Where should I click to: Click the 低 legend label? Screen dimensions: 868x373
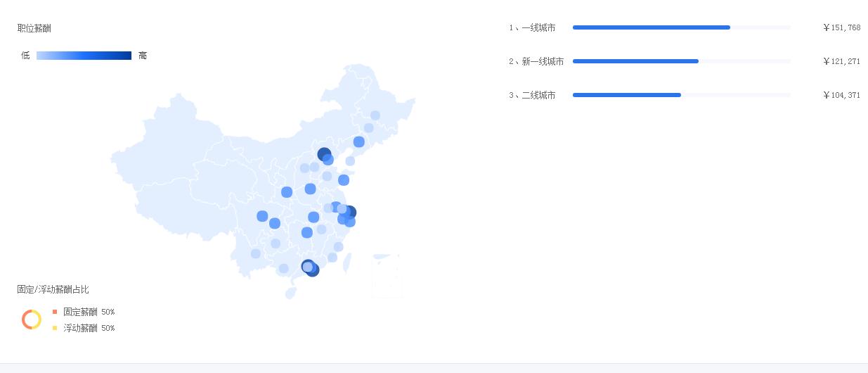[x=25, y=56]
